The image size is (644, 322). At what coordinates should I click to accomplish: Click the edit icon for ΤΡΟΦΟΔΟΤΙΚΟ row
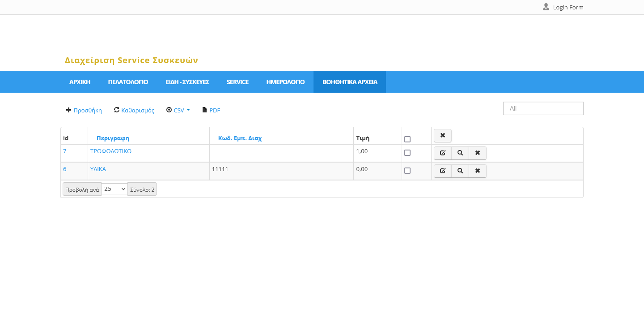coord(443,153)
